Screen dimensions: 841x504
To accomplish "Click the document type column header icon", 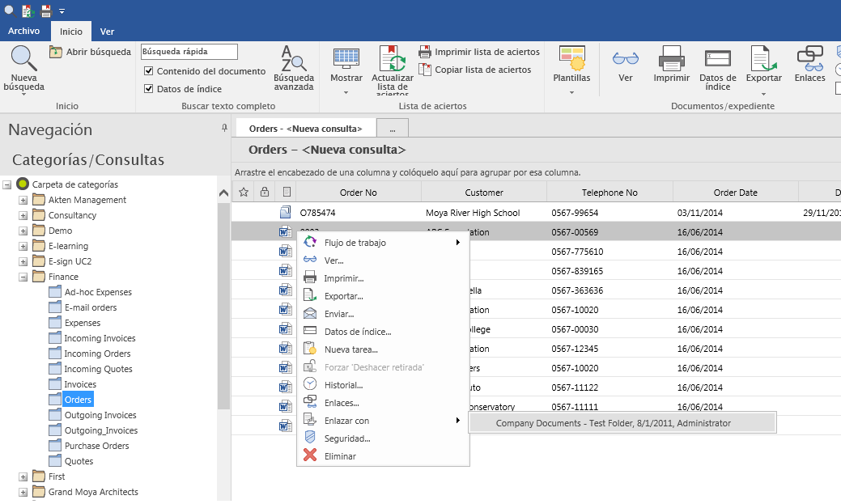I will pos(287,192).
